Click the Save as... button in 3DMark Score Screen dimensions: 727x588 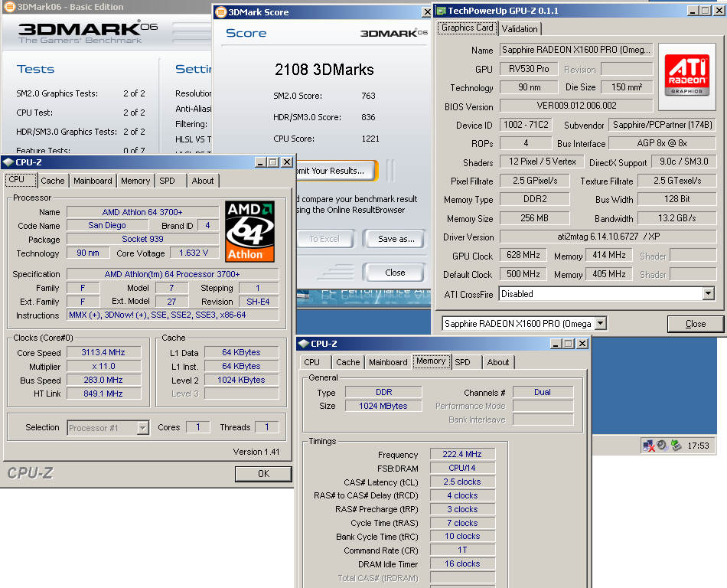point(395,239)
